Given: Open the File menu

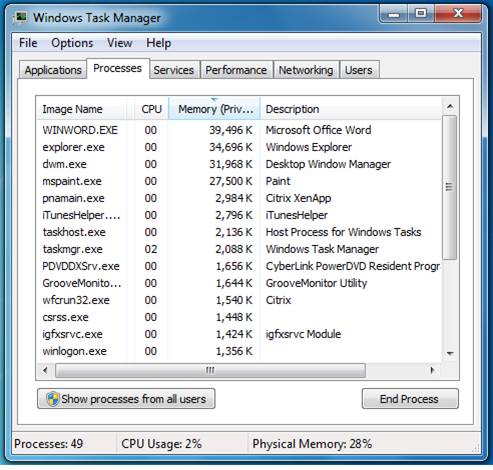Looking at the screenshot, I should 28,43.
